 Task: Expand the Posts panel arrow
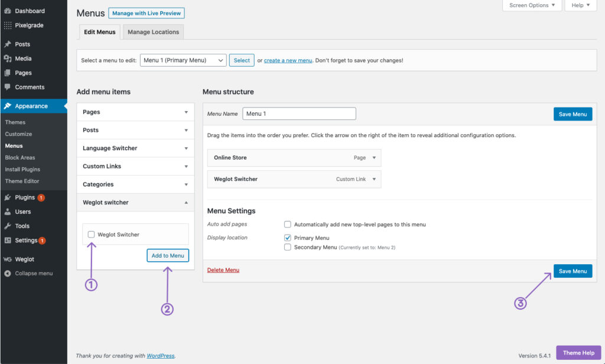(186, 130)
